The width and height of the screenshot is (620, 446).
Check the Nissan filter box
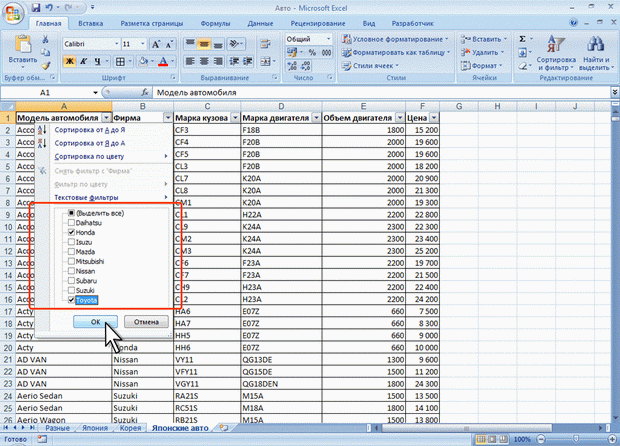pos(72,271)
